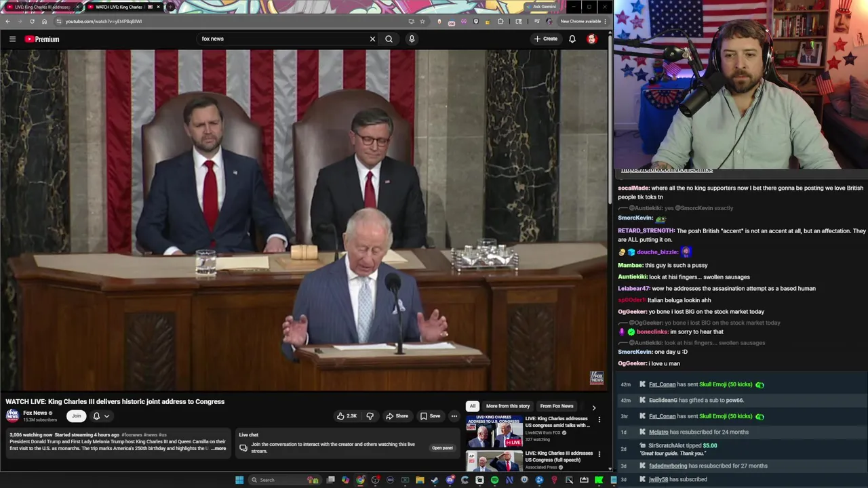
Task: Click New Chrome available update button
Action: pyautogui.click(x=583, y=21)
